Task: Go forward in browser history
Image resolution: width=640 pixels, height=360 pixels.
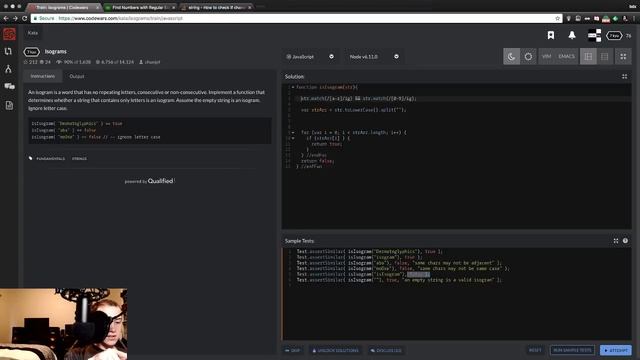Action: (16, 18)
